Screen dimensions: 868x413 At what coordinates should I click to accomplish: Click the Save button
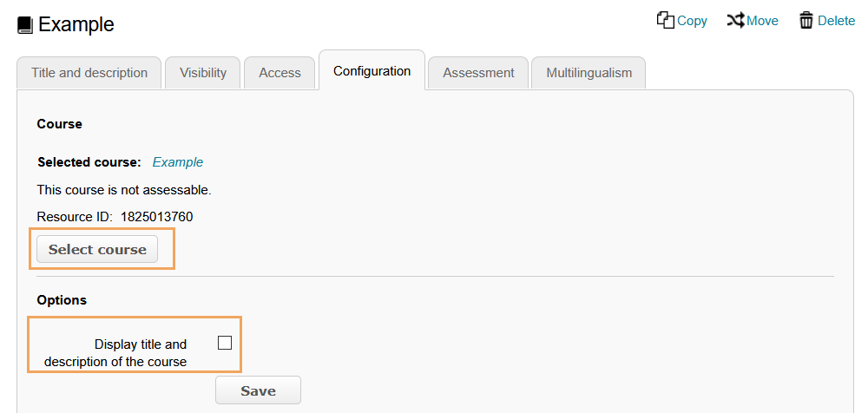click(x=258, y=390)
